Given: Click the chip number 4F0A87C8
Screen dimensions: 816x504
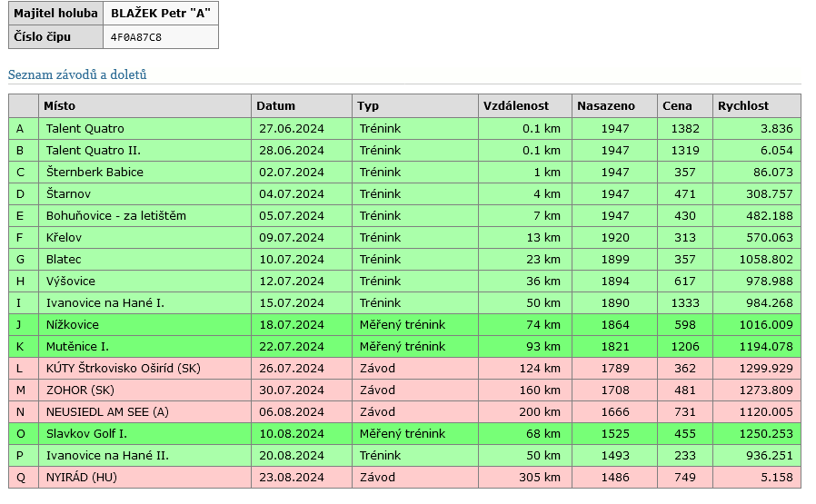Looking at the screenshot, I should 136,37.
